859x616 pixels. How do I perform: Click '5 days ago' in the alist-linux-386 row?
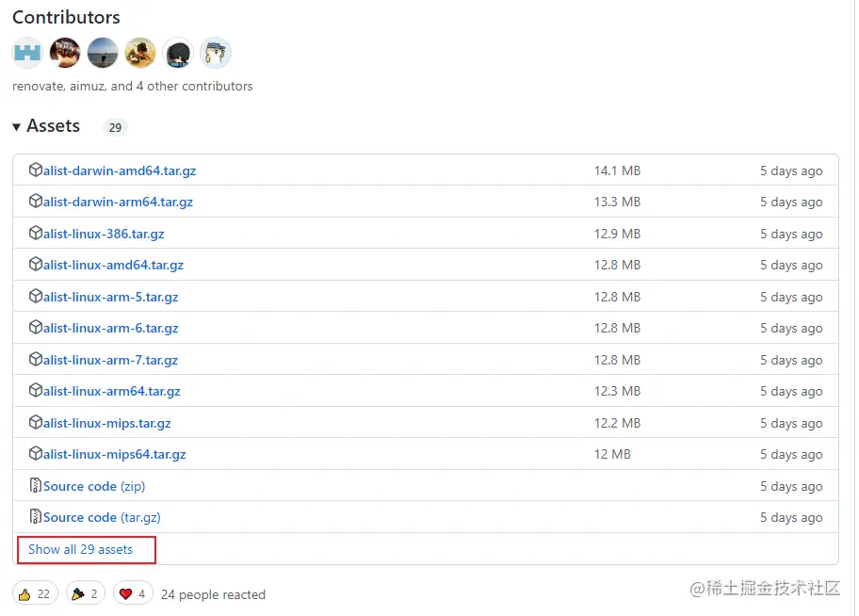(791, 234)
